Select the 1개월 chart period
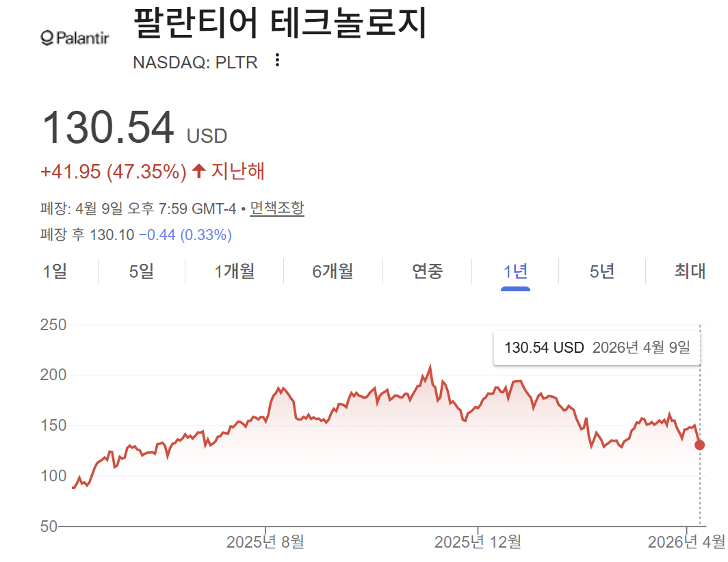 pyautogui.click(x=233, y=271)
